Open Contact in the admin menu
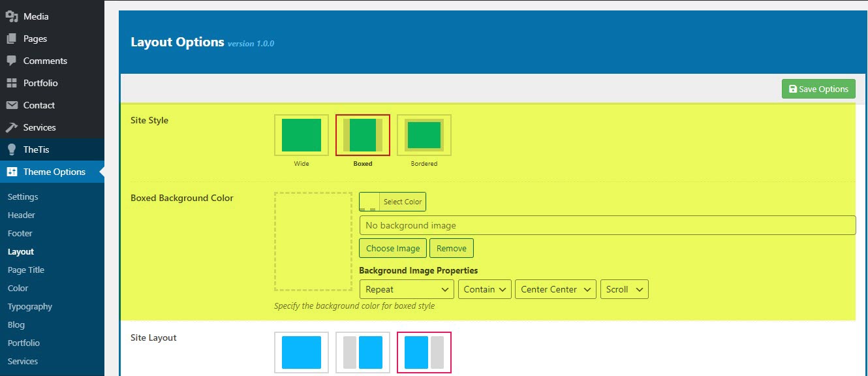 52,105
